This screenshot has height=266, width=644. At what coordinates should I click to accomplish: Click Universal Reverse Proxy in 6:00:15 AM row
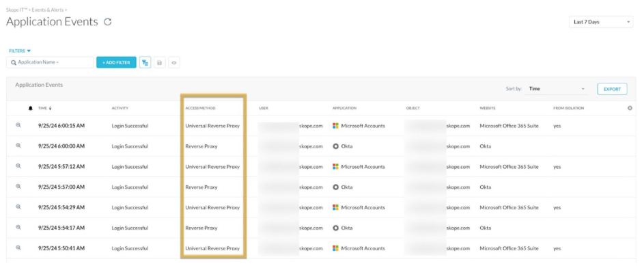212,126
